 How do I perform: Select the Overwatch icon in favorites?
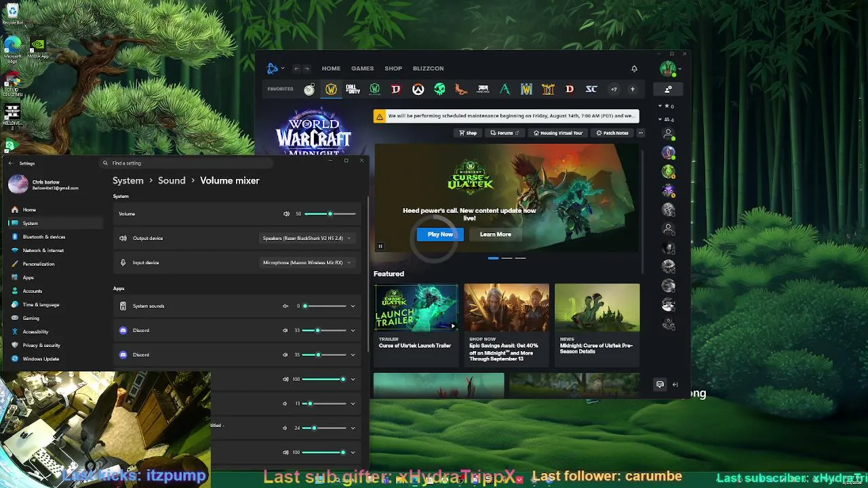418,89
